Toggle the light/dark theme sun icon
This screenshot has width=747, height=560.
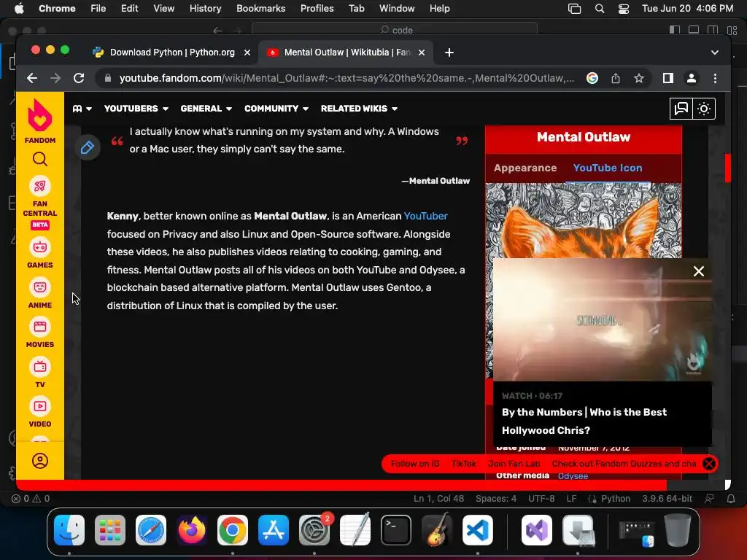(704, 109)
